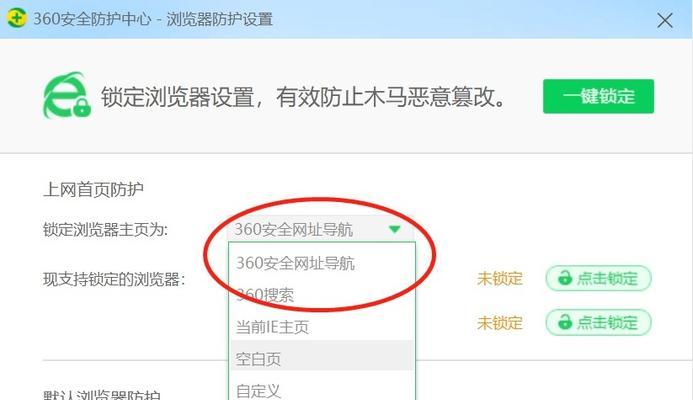Select 360安全网址导航 from the dropdown list
693x400 pixels.
point(322,263)
